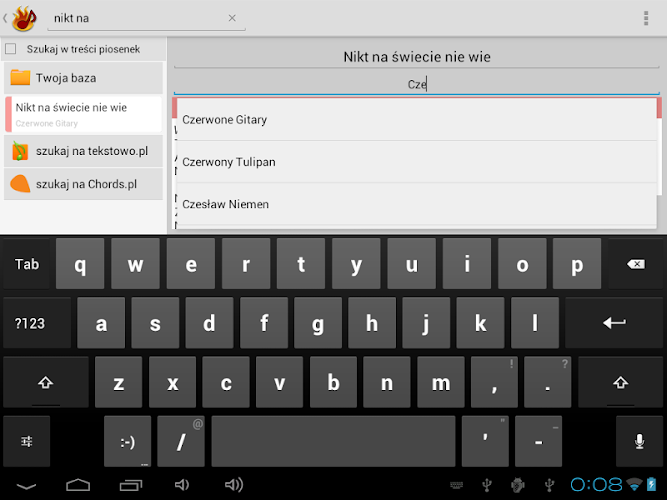Tap the orange guitar pick Chords.pl icon
667x500 pixels.
[20, 184]
